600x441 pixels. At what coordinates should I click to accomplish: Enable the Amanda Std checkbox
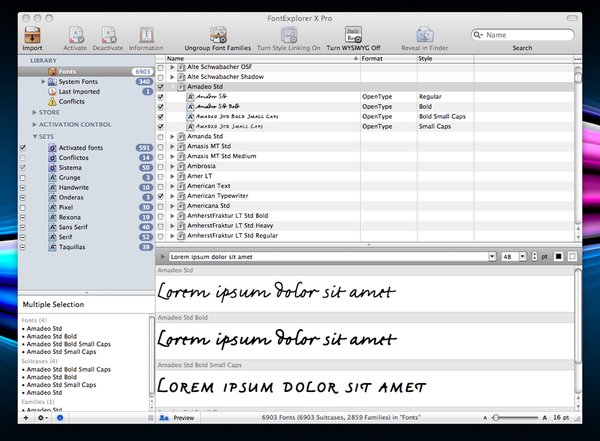pos(161,137)
